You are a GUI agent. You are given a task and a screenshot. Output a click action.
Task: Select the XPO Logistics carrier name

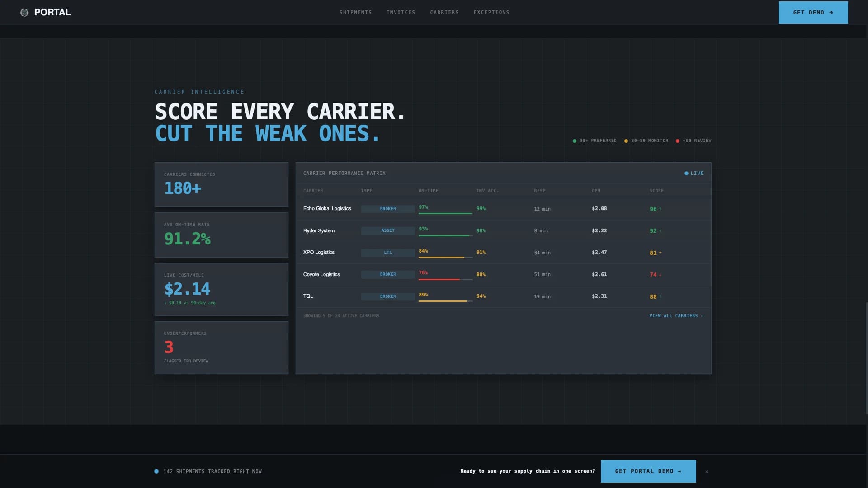pyautogui.click(x=319, y=253)
